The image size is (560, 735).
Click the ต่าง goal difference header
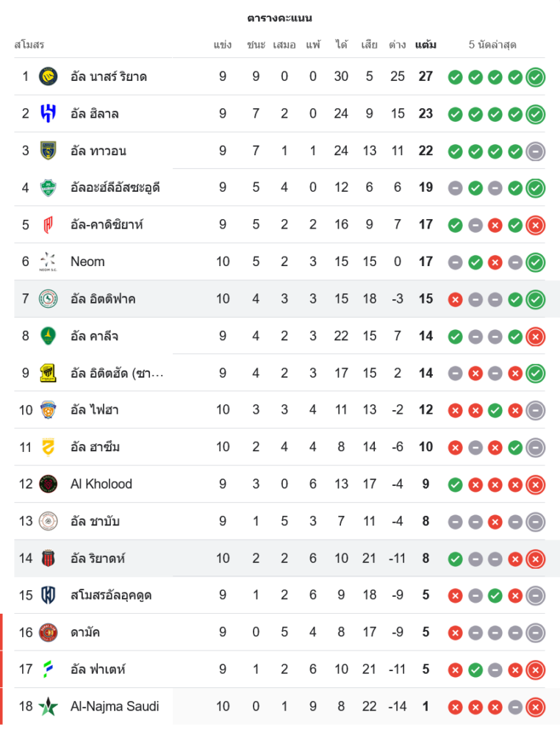(x=398, y=45)
